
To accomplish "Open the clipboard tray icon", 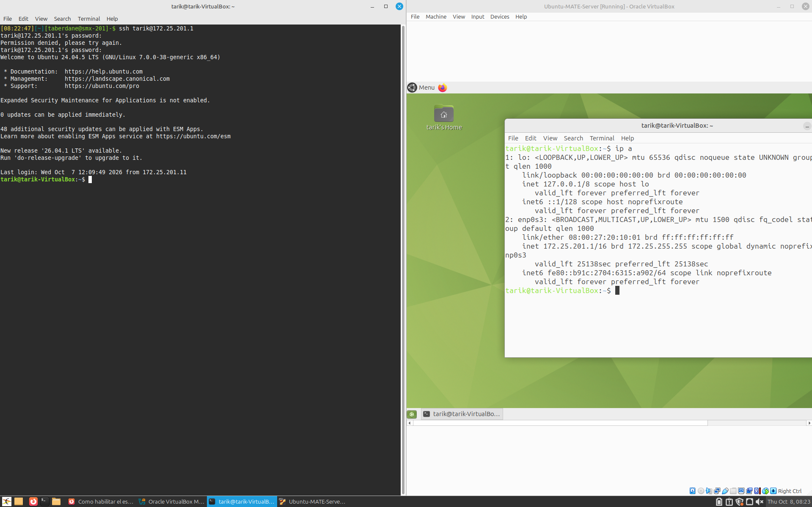I will pos(719,502).
